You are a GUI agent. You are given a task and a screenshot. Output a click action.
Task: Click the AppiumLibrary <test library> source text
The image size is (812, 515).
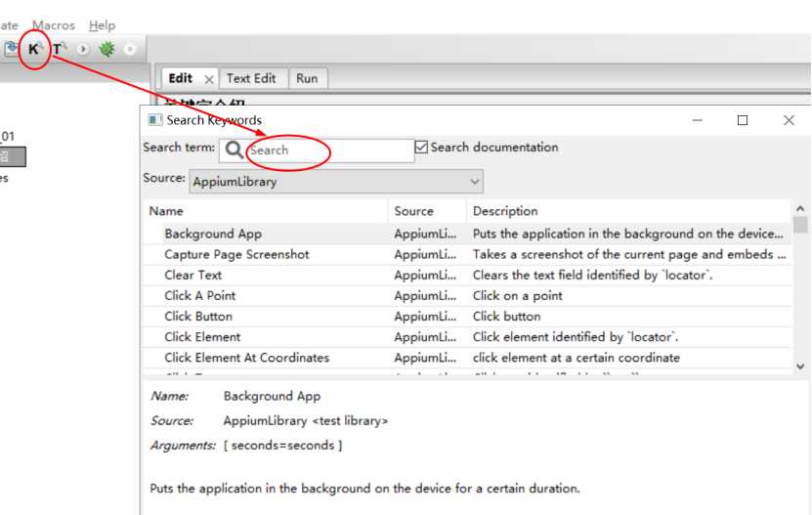(306, 421)
